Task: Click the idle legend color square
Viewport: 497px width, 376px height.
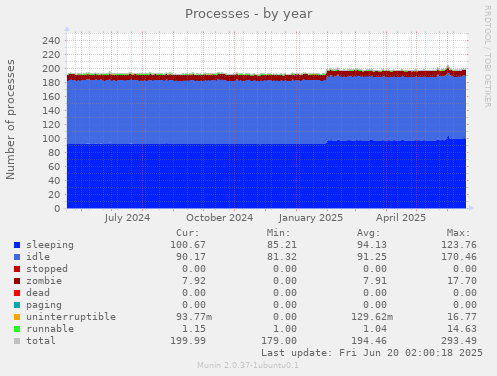Action: (x=17, y=257)
